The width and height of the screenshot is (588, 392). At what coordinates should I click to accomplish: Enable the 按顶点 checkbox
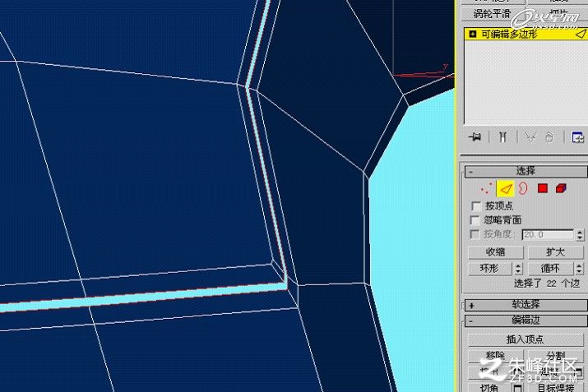(476, 205)
